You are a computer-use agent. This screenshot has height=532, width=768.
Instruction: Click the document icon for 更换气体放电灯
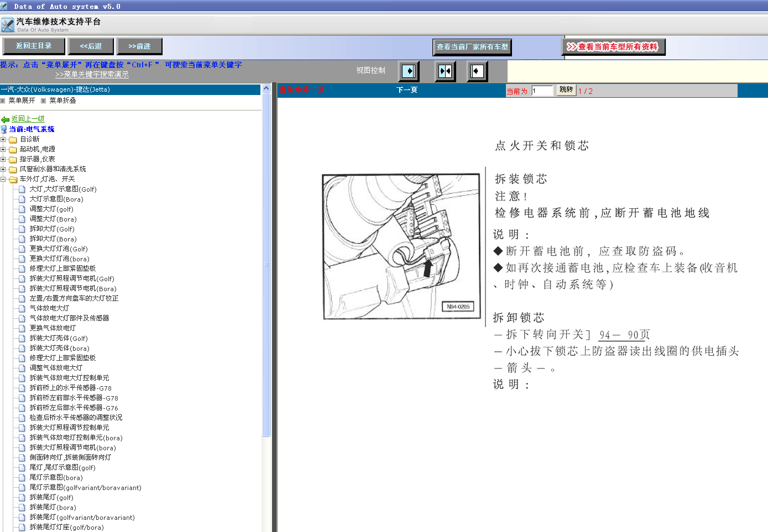pyautogui.click(x=22, y=328)
